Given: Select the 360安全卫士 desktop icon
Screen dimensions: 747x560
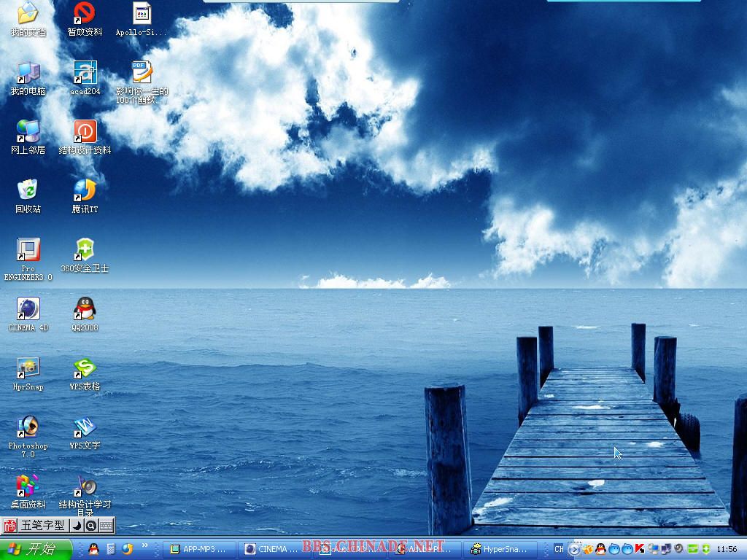Looking at the screenshot, I should click(85, 250).
